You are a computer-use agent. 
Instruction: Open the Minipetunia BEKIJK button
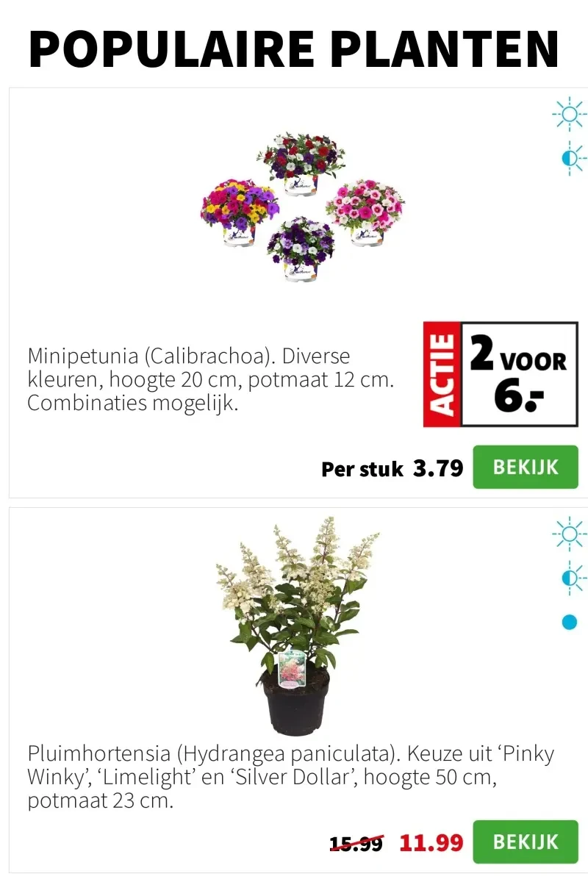[x=526, y=467]
